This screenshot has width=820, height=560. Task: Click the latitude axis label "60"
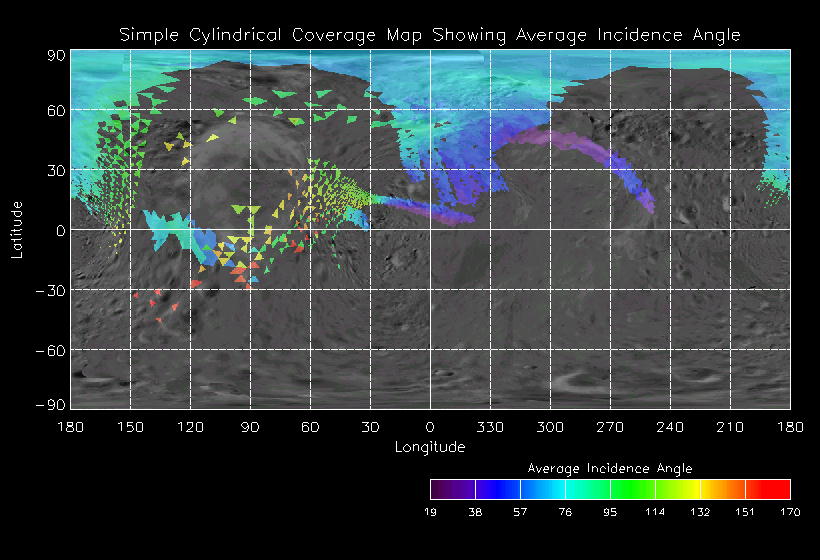56,111
